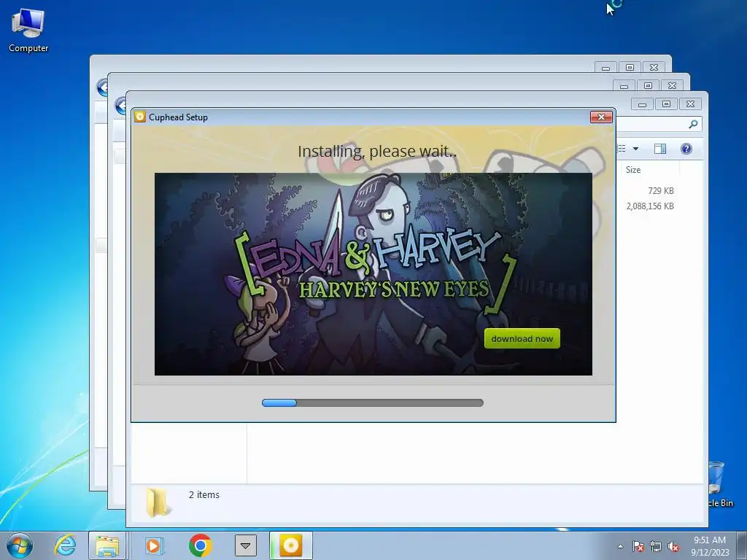
Task: Select the 729 KB file size entry
Action: click(x=661, y=190)
